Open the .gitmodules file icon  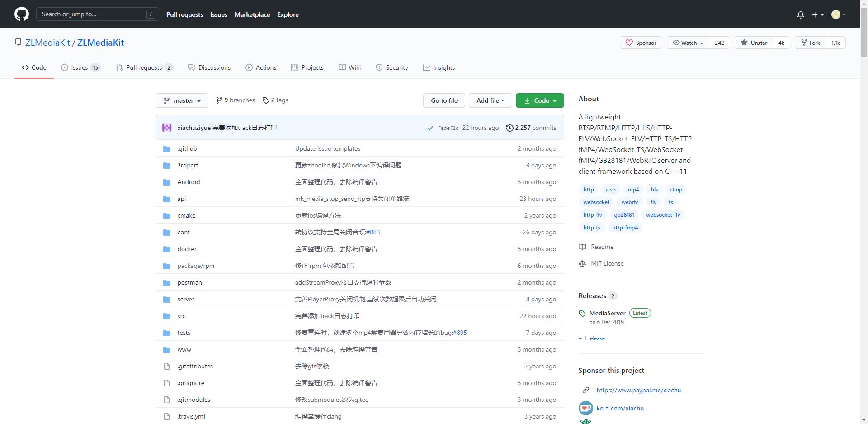167,400
